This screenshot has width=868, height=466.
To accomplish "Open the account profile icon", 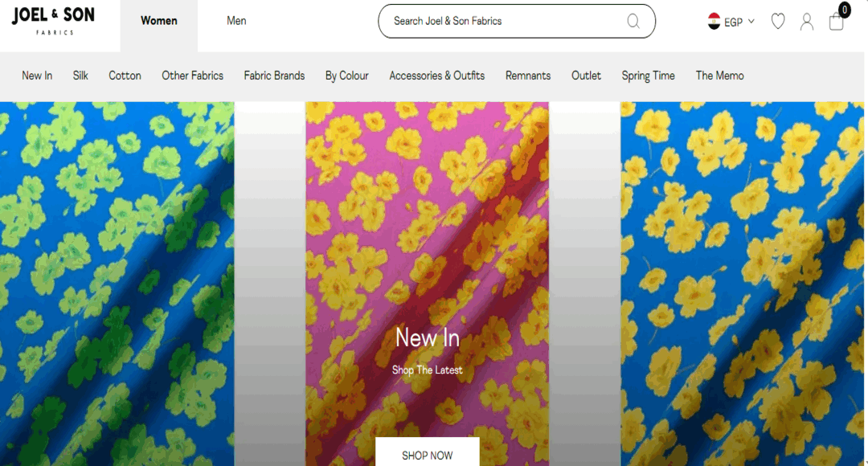I will (x=807, y=22).
